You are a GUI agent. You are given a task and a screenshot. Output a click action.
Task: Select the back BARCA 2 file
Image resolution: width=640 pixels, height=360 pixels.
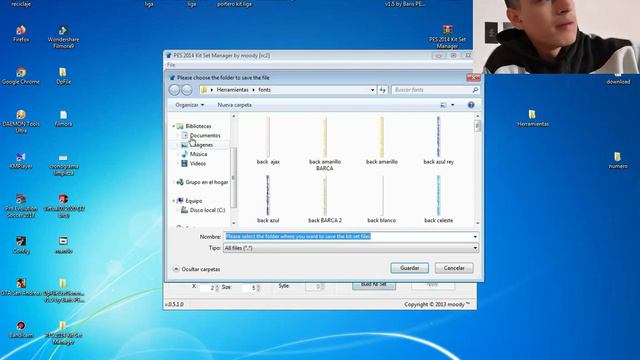[x=325, y=199]
